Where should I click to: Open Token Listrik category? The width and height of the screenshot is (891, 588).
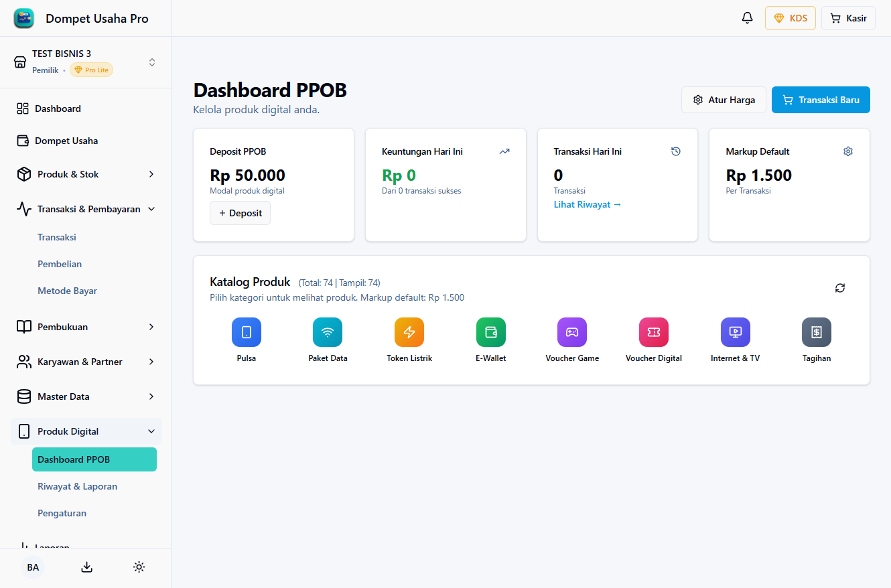click(x=409, y=332)
